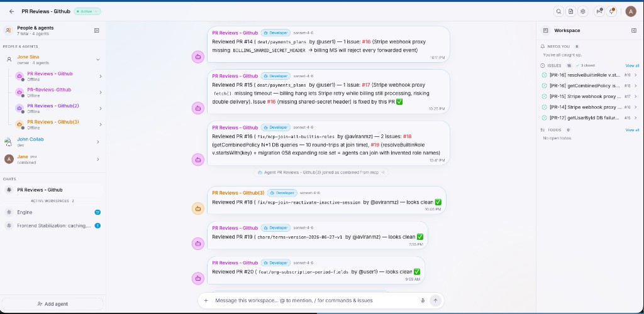This screenshot has height=314, width=644.
Task: Open workspace settings gear icon
Action: pyautogui.click(x=582, y=11)
